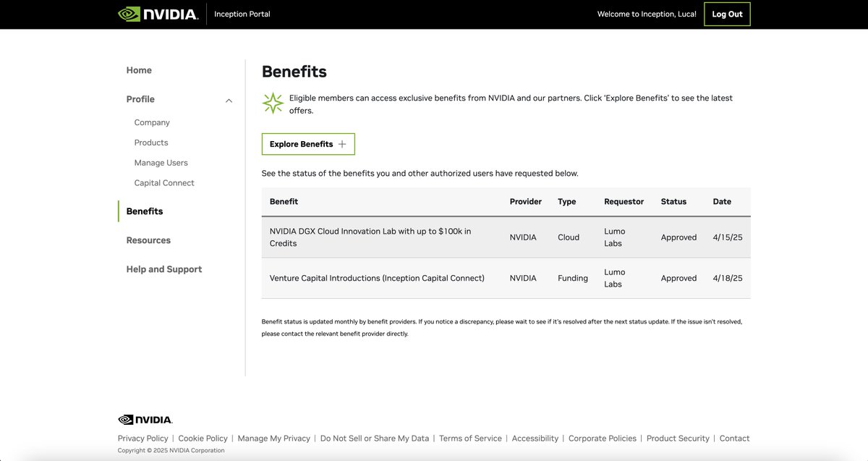The height and width of the screenshot is (461, 868).
Task: Open the Product Security footer link
Action: tap(678, 439)
